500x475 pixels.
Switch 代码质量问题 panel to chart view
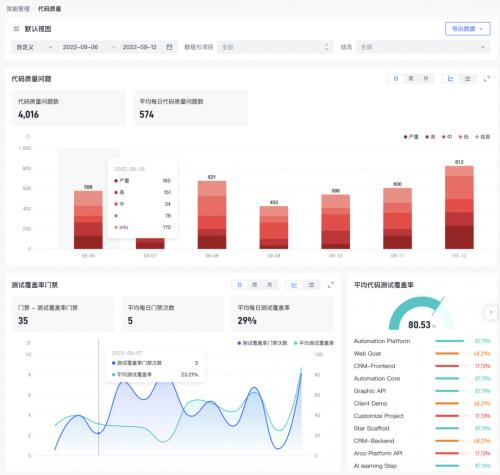[450, 79]
